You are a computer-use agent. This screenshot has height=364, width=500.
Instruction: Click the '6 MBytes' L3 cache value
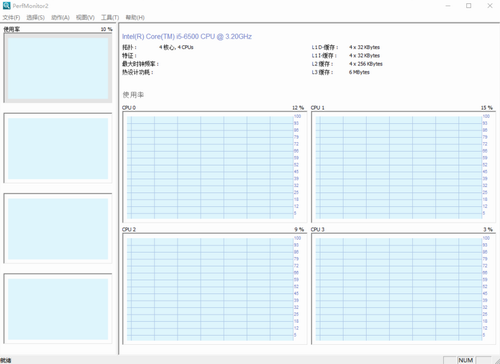[359, 72]
